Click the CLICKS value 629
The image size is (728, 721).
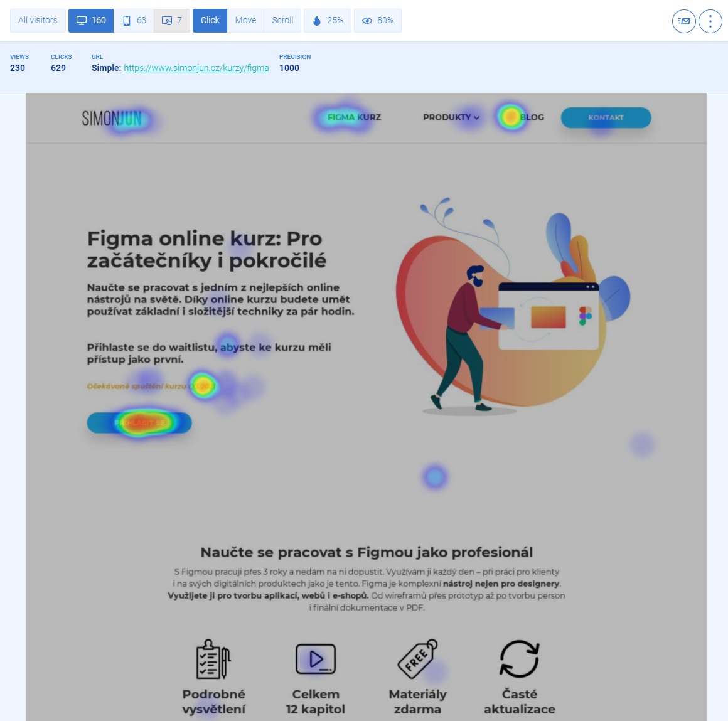pos(58,68)
